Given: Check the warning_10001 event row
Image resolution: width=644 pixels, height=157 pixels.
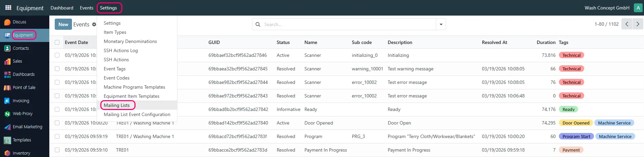Looking at the screenshot, I should click(57, 69).
